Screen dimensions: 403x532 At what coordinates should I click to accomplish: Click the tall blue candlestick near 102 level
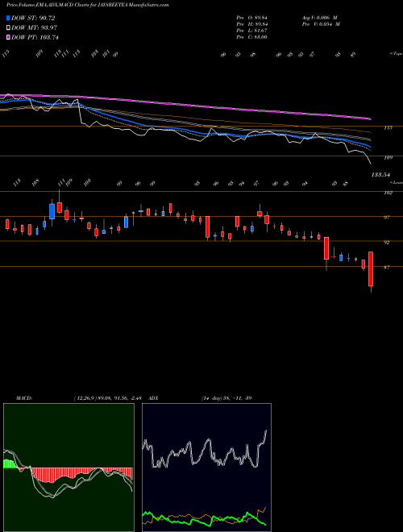[52, 211]
